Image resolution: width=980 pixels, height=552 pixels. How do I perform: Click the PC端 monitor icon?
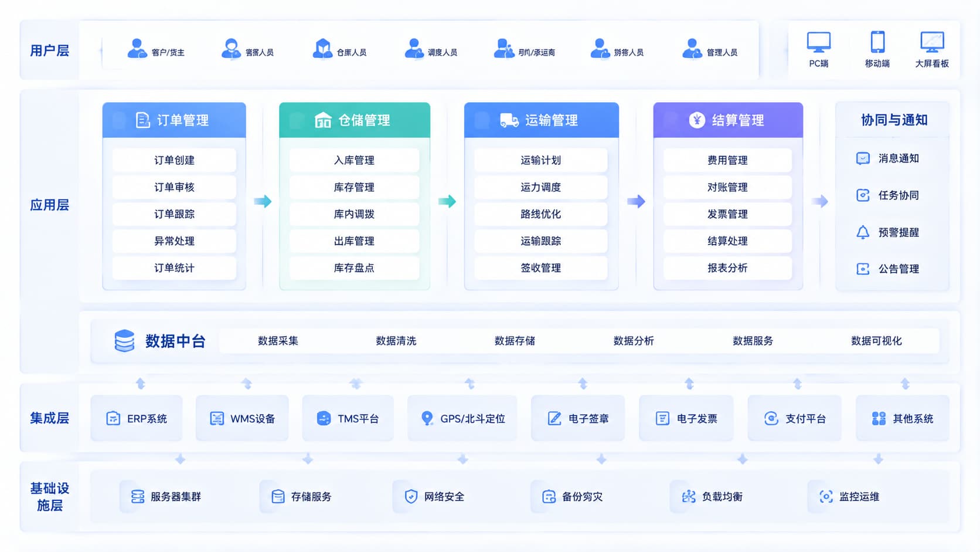pos(818,42)
